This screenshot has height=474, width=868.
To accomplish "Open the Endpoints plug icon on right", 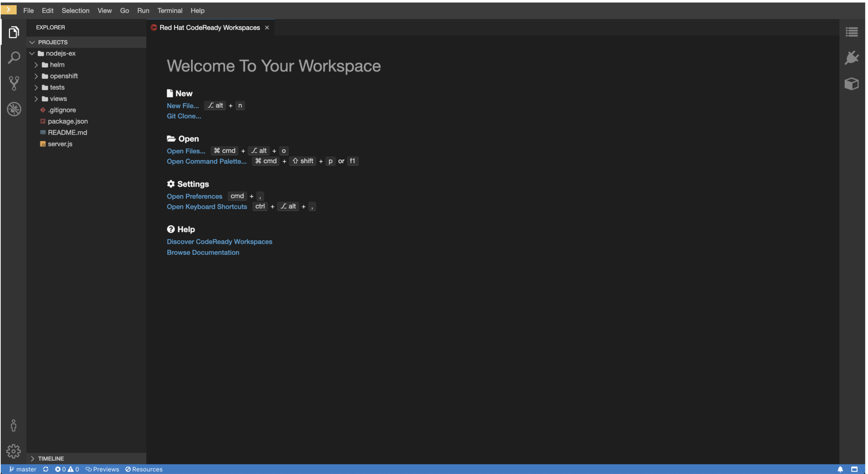I will (x=852, y=58).
